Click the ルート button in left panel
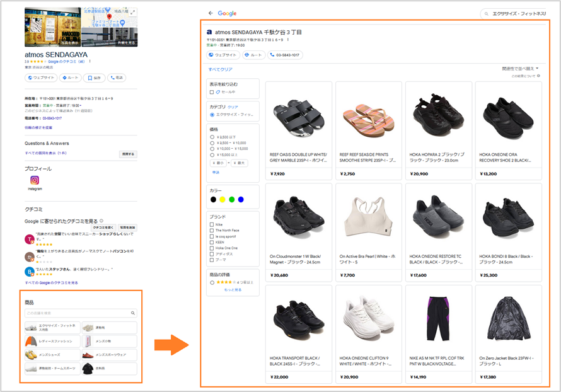The height and width of the screenshot is (392, 561). pyautogui.click(x=70, y=78)
